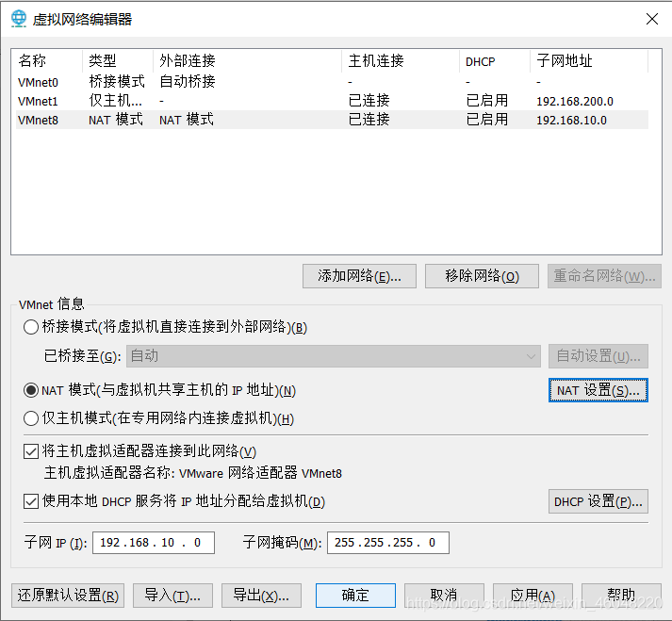The height and width of the screenshot is (621, 672).
Task: Click 仅主机... type cell of VMnet1
Action: [115, 101]
